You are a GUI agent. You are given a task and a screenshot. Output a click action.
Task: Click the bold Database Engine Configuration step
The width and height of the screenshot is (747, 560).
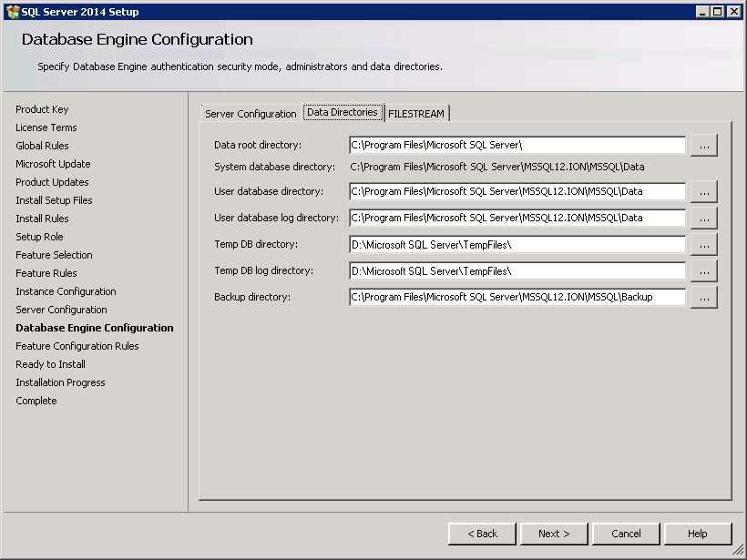pos(95,328)
